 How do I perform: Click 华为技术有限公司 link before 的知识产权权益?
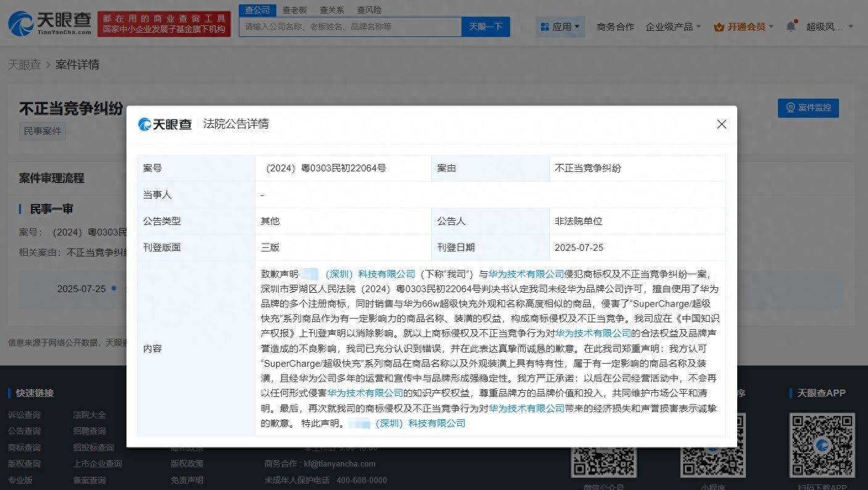tap(365, 393)
